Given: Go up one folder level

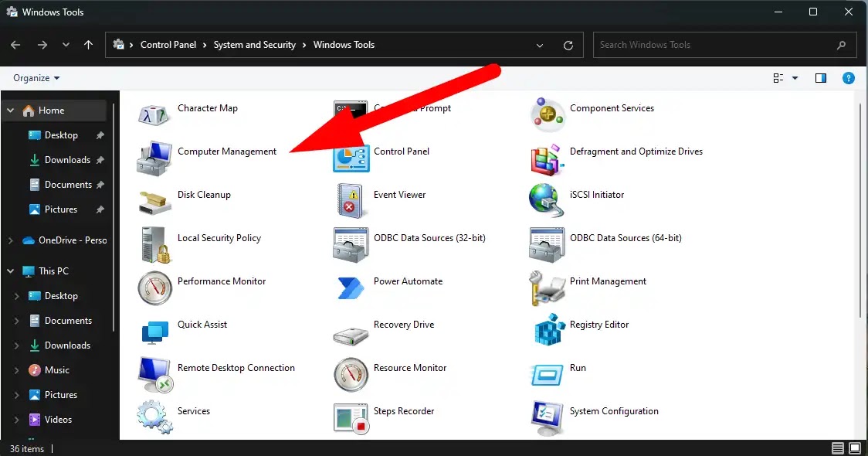Looking at the screenshot, I should pos(89,45).
